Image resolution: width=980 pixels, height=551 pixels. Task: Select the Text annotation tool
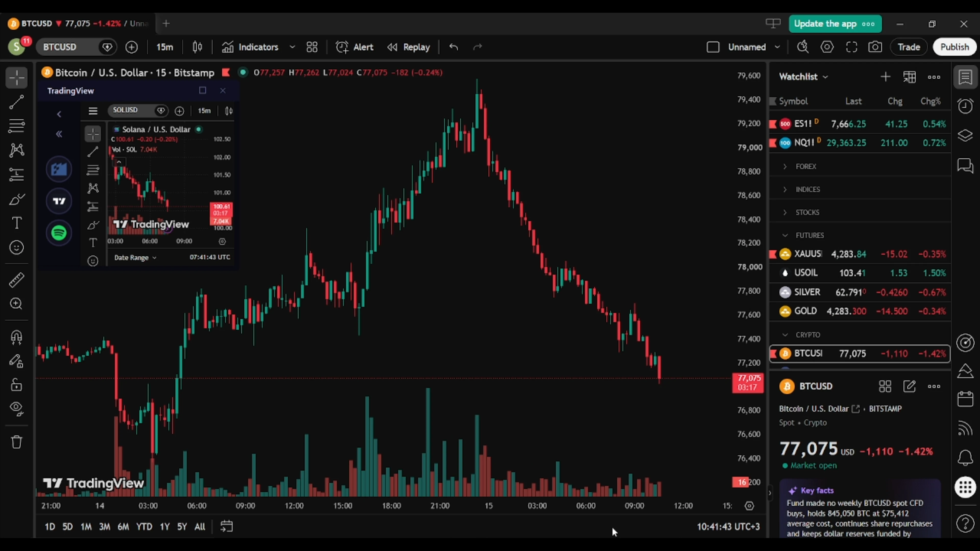coord(16,223)
